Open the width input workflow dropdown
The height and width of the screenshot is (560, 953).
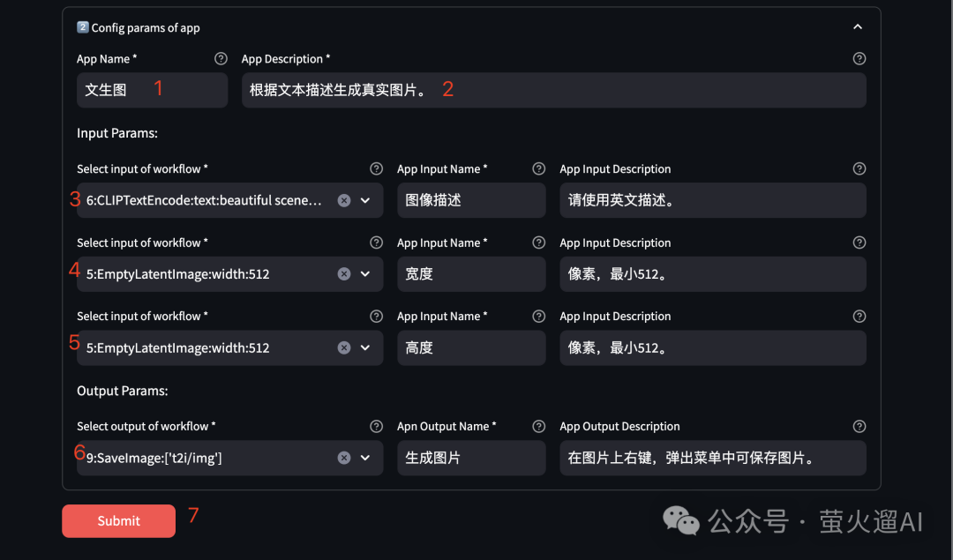pos(364,274)
